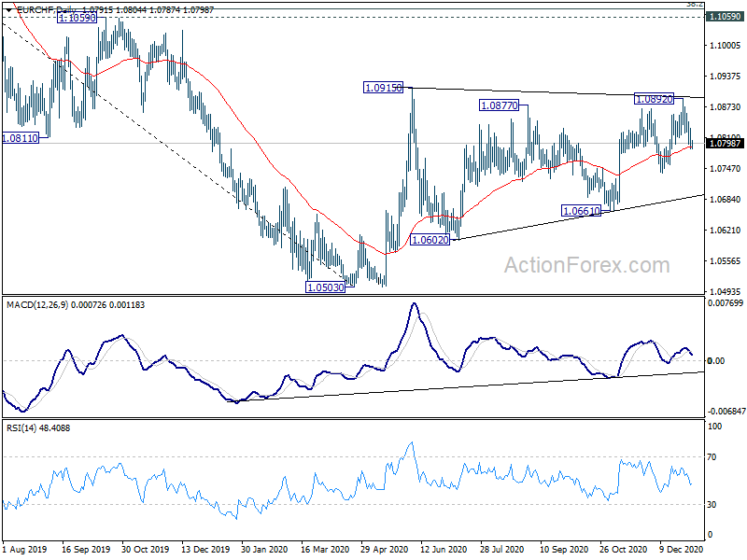Click the 12 Jun 2020 date label
Image resolution: width=747 pixels, height=560 pixels.
pos(443,549)
